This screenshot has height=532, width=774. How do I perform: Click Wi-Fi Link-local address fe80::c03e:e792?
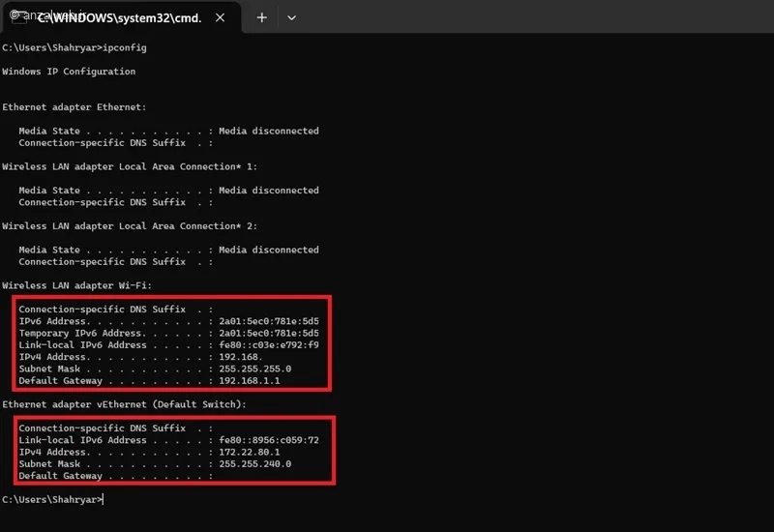(269, 345)
